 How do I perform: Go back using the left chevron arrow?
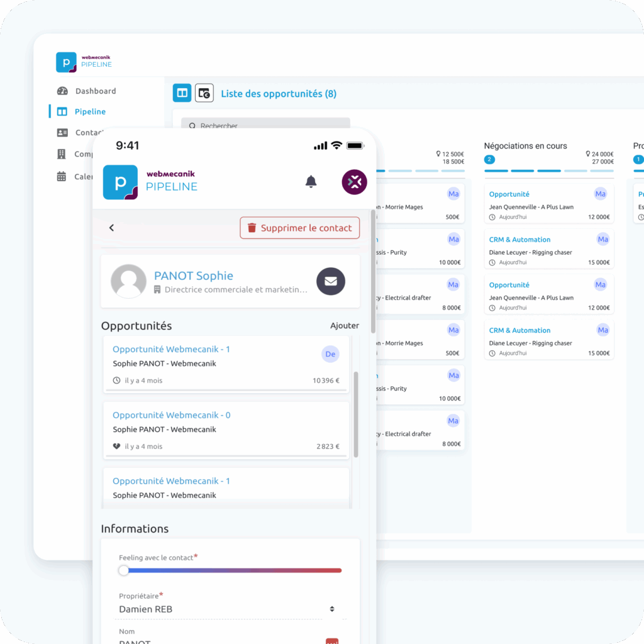click(111, 228)
